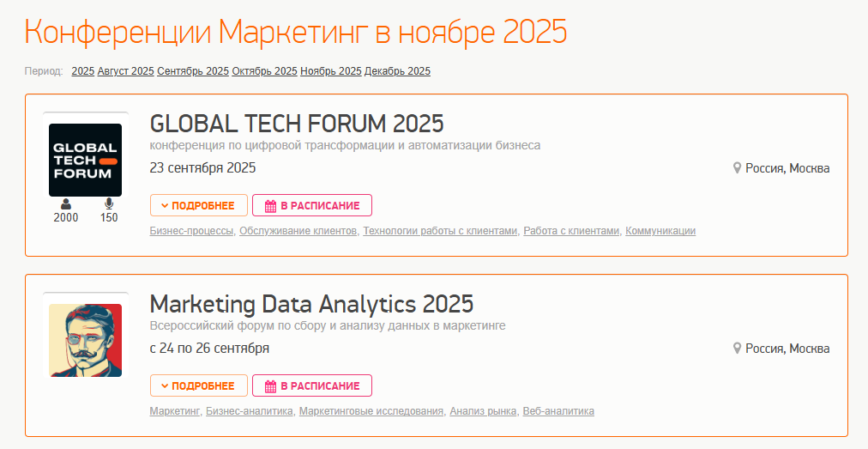Open the Marketing Data Analytics 2025 title
This screenshot has height=449, width=868.
[311, 304]
